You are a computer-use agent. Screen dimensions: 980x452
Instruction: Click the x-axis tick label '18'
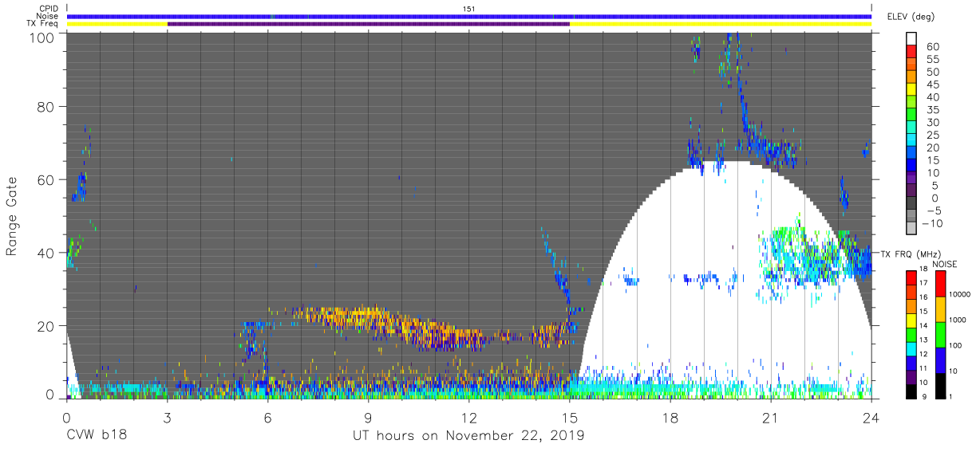coord(670,418)
